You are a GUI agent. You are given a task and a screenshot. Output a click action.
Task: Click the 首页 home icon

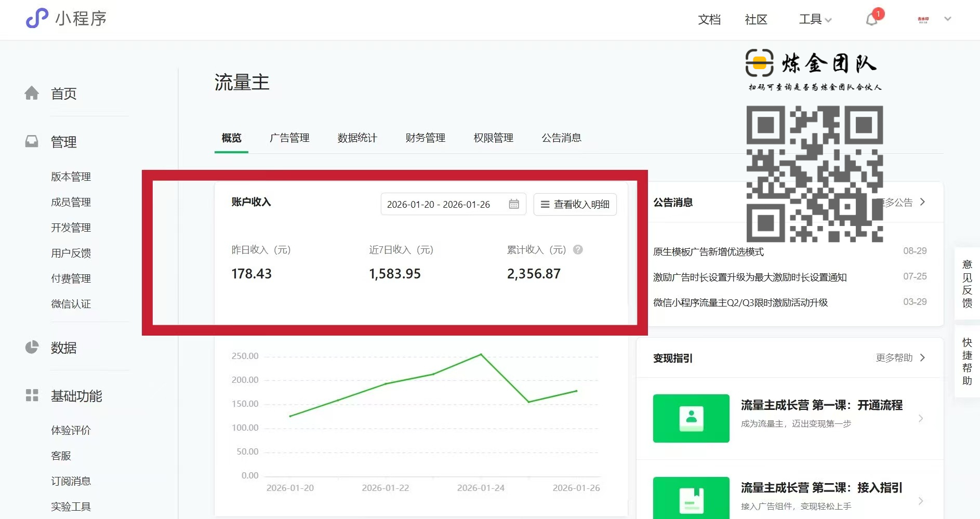[32, 93]
